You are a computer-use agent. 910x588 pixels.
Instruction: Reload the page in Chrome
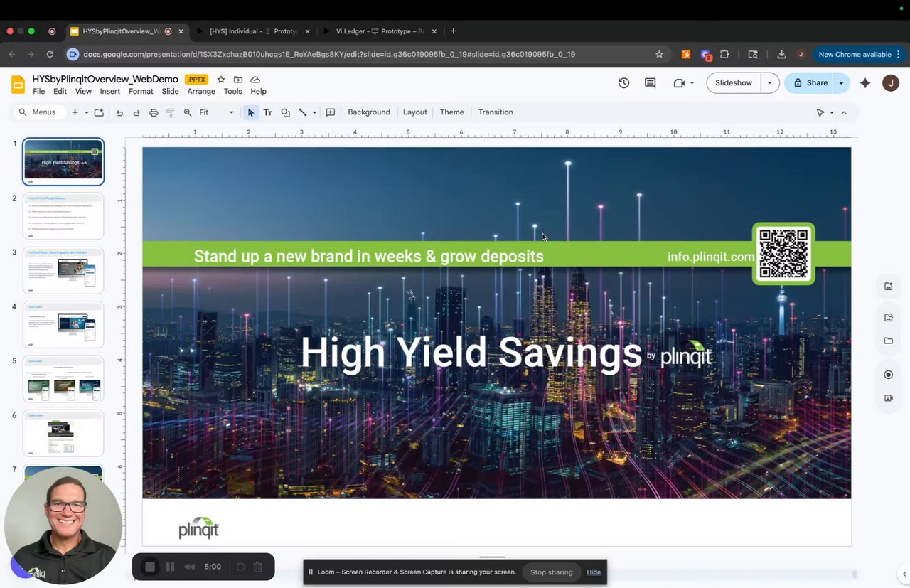[x=50, y=54]
